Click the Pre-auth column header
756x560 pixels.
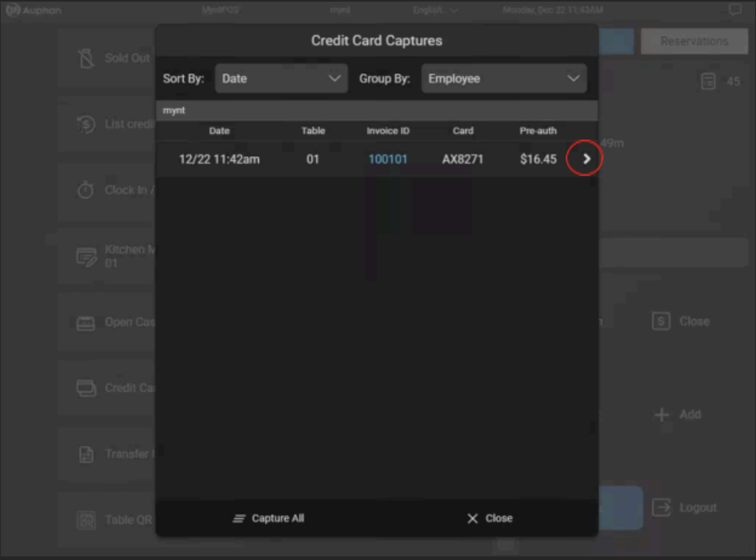point(538,131)
